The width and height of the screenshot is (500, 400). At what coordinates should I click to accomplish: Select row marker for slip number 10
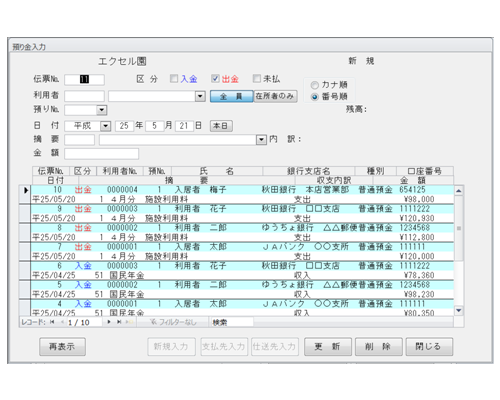(25, 194)
